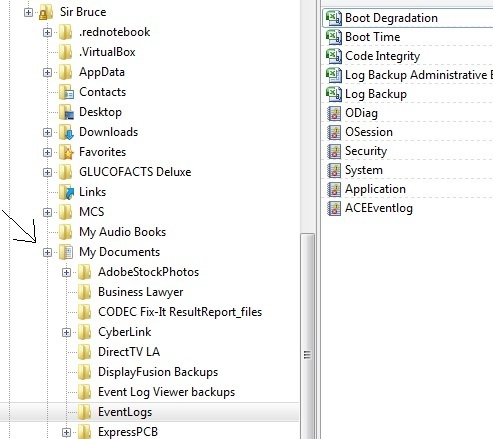Select the ACEEventlog file icon
493x439 pixels.
334,208
